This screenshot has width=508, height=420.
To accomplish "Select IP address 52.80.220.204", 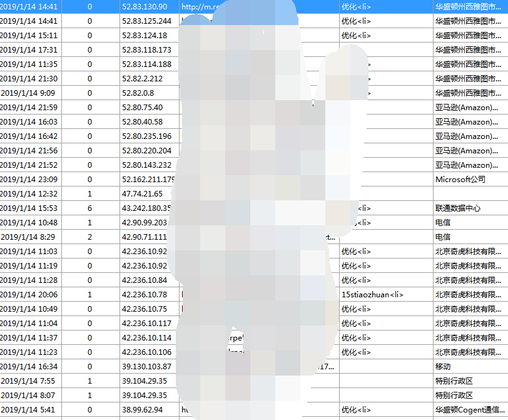I will tap(146, 151).
